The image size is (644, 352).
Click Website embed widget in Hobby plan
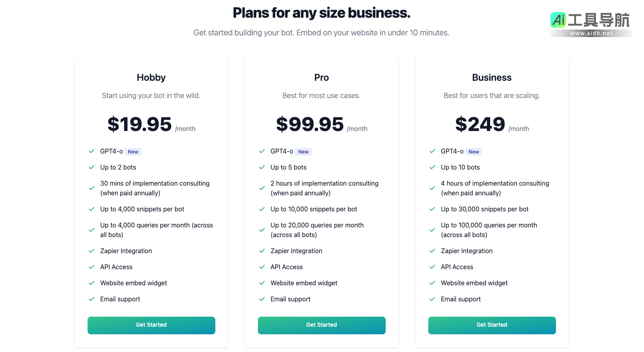click(x=133, y=283)
